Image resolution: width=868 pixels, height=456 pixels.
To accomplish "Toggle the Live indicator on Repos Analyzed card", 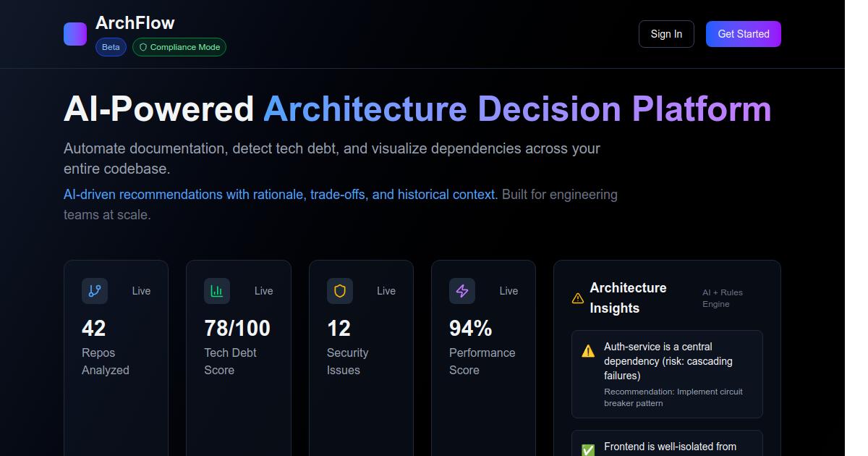I will [141, 291].
